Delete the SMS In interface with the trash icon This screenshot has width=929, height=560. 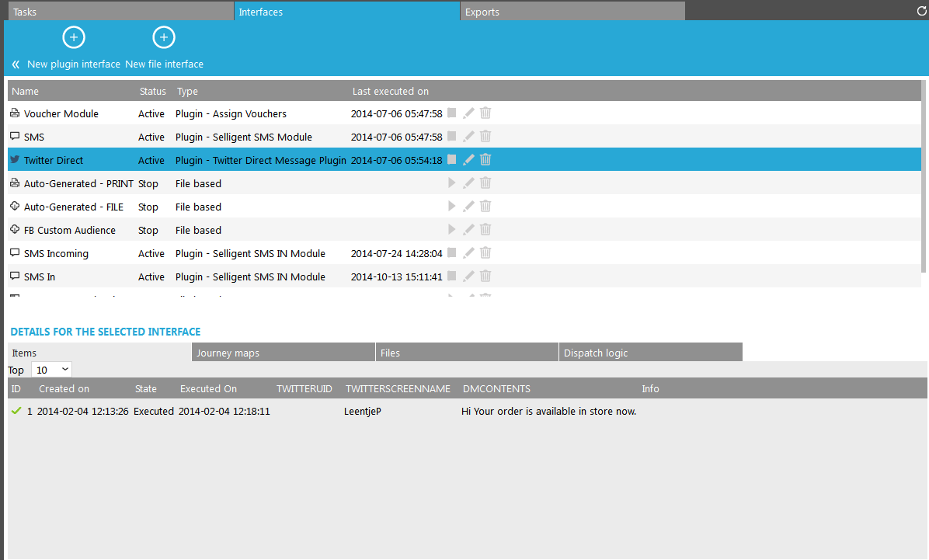pyautogui.click(x=485, y=277)
